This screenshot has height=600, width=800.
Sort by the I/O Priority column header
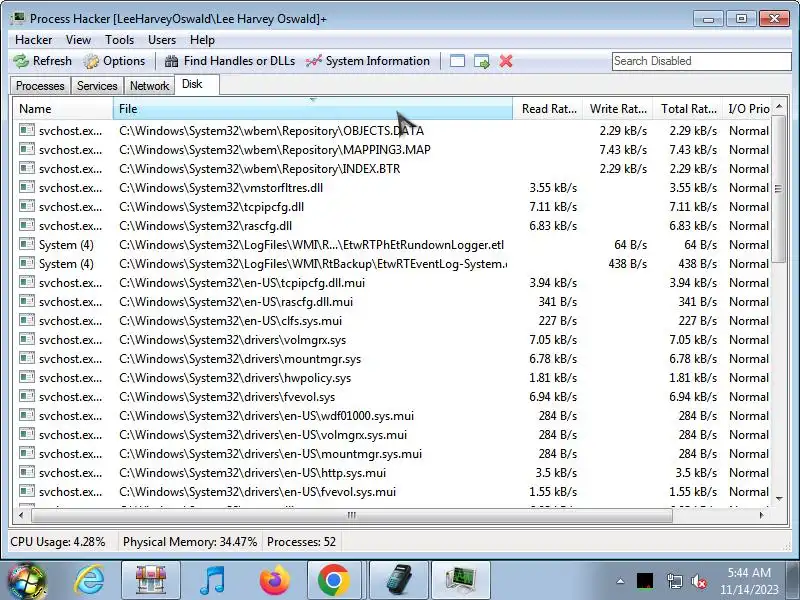pyautogui.click(x=747, y=109)
